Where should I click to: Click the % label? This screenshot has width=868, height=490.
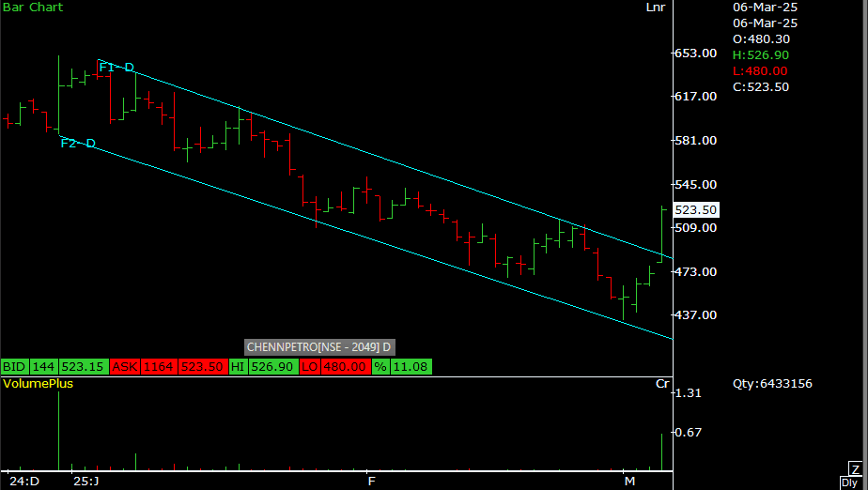[x=380, y=367]
